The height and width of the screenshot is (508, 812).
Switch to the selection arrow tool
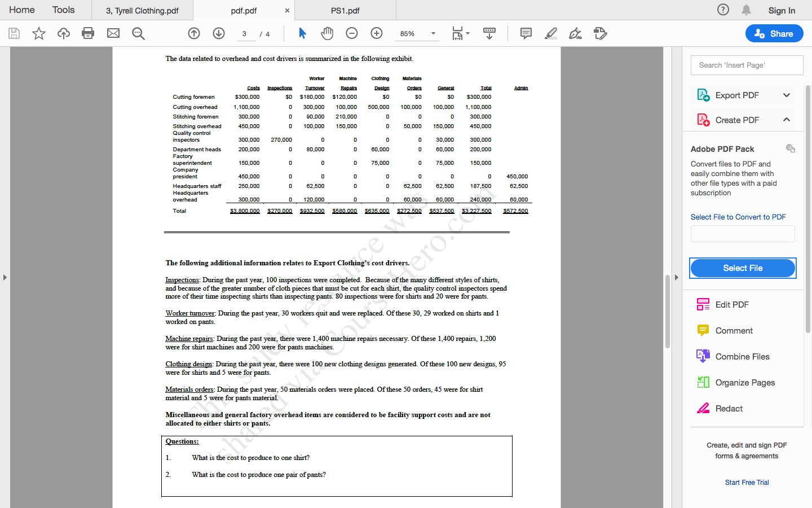(302, 33)
